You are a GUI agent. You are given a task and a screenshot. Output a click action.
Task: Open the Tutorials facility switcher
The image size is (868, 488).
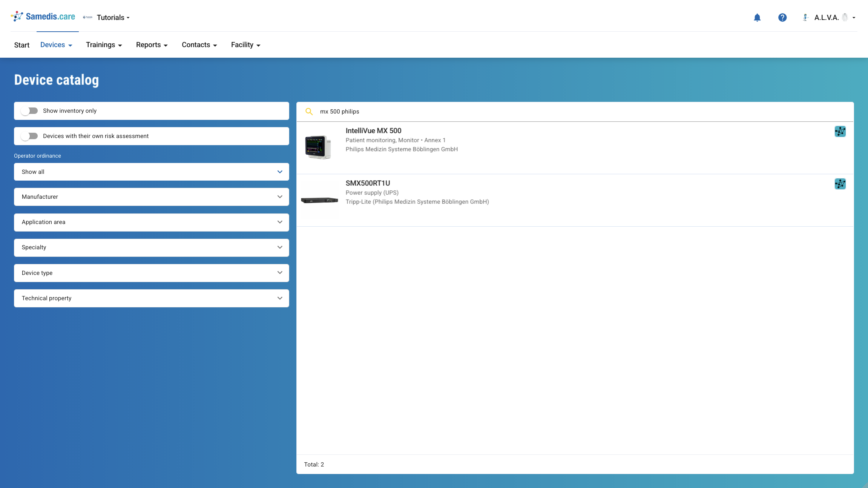113,17
